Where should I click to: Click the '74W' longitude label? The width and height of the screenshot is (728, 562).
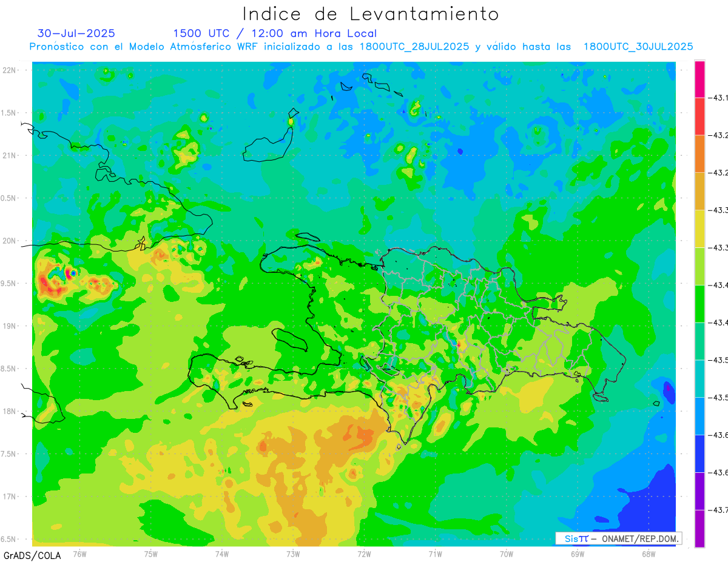click(x=222, y=554)
